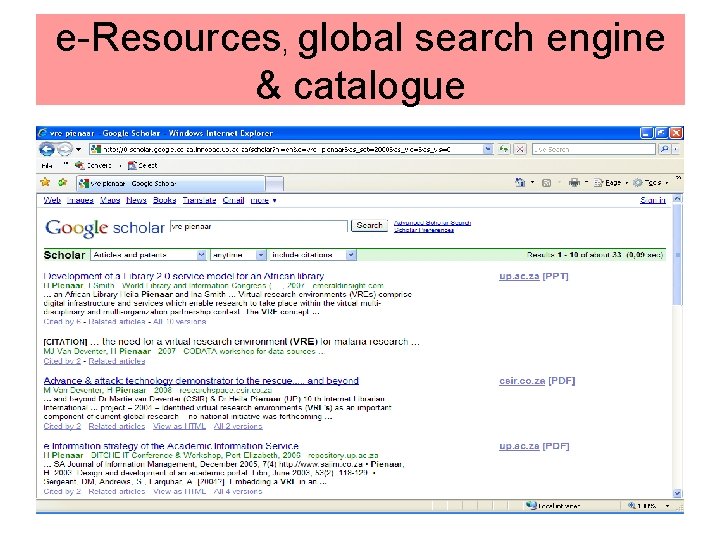The height and width of the screenshot is (540, 720).
Task: Click scrollbar up arrow at page top
Action: pyautogui.click(x=677, y=199)
